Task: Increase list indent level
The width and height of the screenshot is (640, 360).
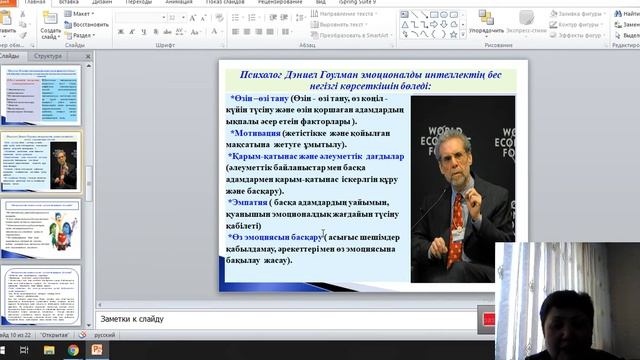Action: coord(284,18)
